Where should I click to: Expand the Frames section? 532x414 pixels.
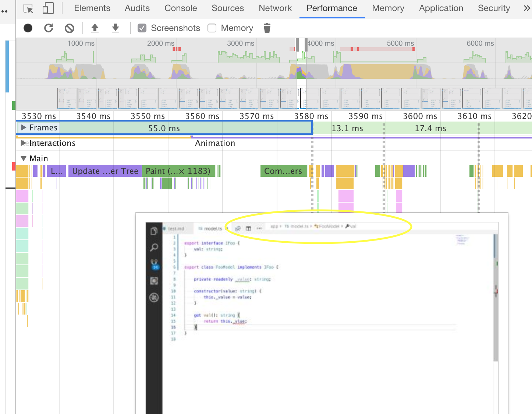coord(24,127)
